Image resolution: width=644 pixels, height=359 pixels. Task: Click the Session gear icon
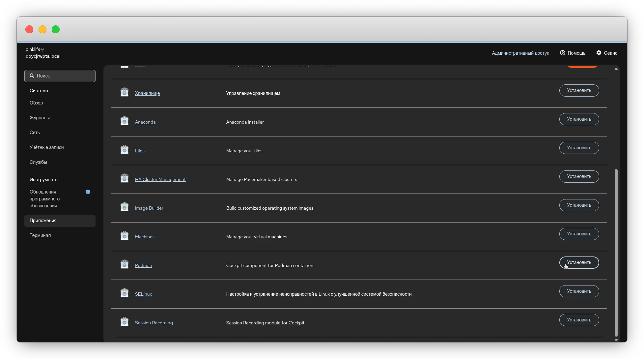pyautogui.click(x=599, y=53)
